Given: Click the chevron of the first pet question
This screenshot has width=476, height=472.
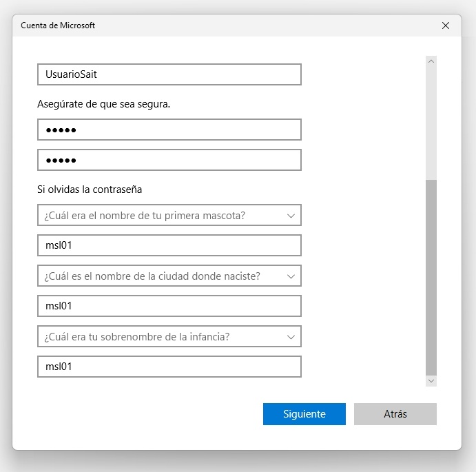Looking at the screenshot, I should [x=291, y=216].
